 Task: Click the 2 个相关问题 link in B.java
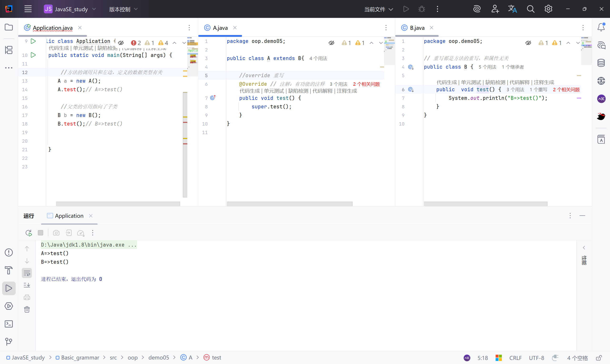(566, 90)
